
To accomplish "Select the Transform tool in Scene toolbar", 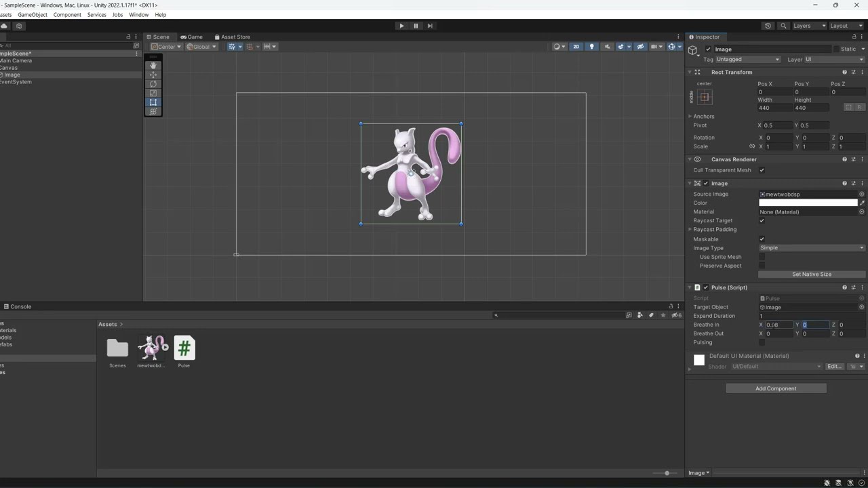I will pos(153,111).
